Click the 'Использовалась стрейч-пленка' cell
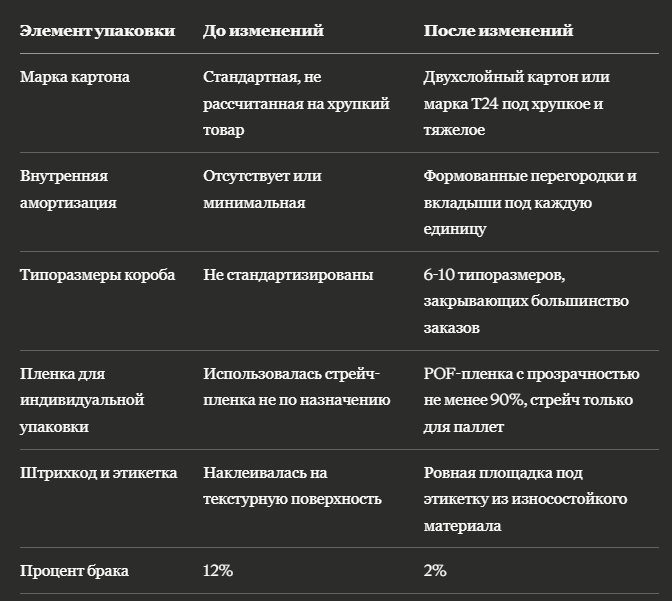Viewport: 672px width, 601px height. [x=297, y=387]
